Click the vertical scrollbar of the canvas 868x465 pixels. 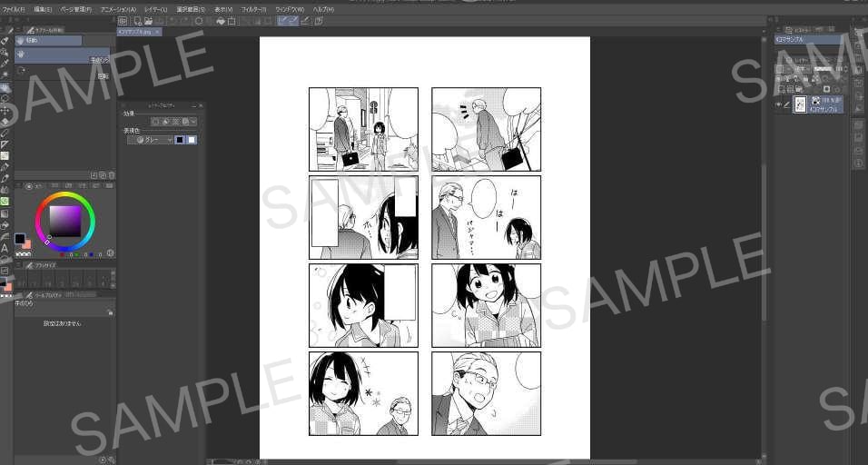click(764, 242)
